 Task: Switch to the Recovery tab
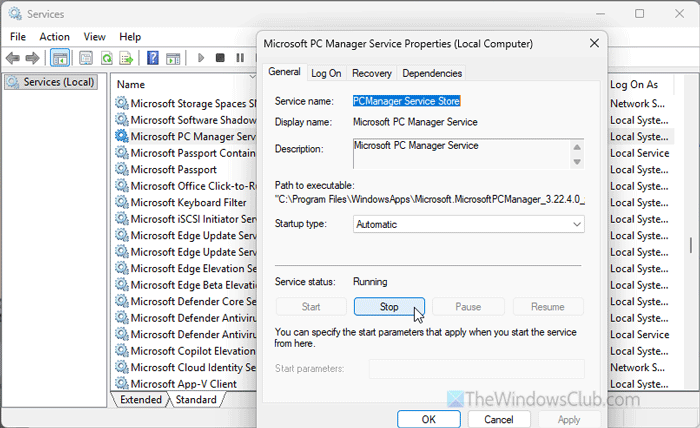371,73
